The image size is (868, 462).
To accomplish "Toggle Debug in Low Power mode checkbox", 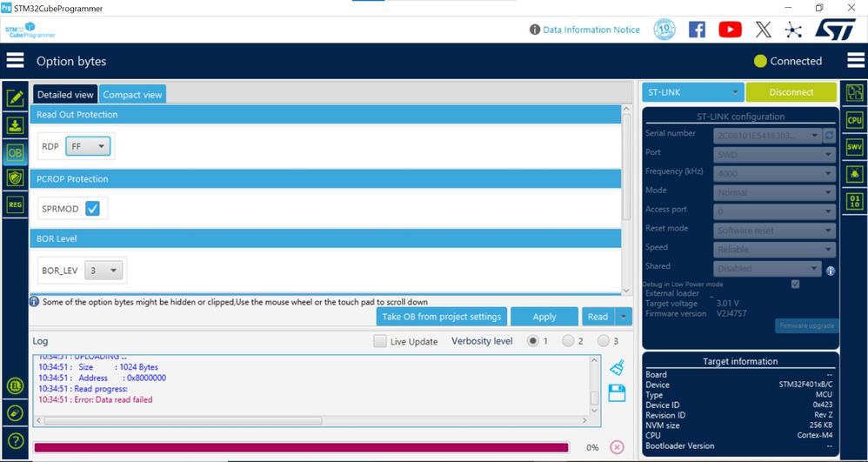I will 796,285.
